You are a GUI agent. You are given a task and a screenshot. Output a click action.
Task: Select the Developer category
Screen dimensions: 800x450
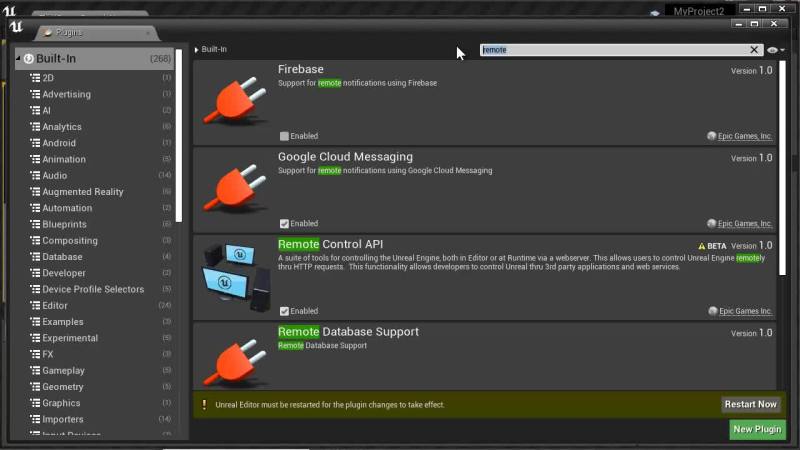tap(64, 273)
